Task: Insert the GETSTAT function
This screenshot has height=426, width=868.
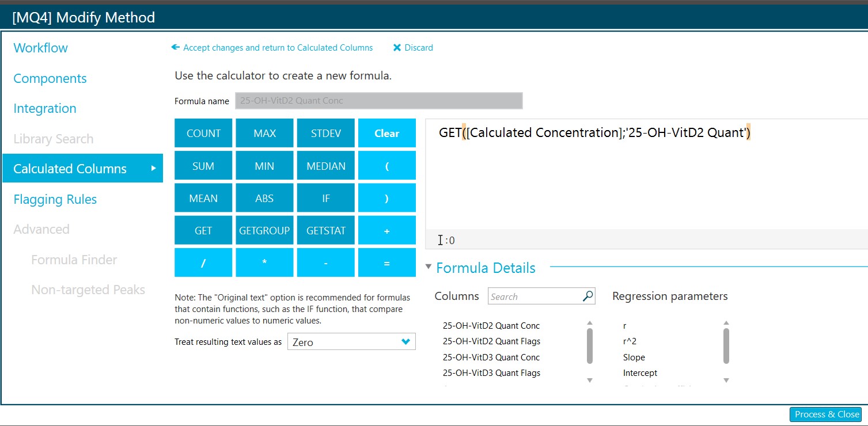Action: click(326, 230)
